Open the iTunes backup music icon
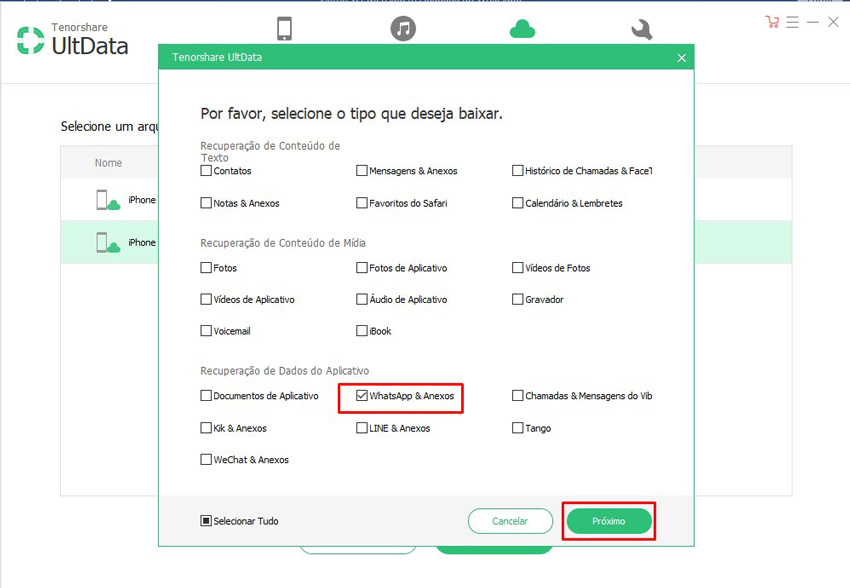 (x=403, y=28)
